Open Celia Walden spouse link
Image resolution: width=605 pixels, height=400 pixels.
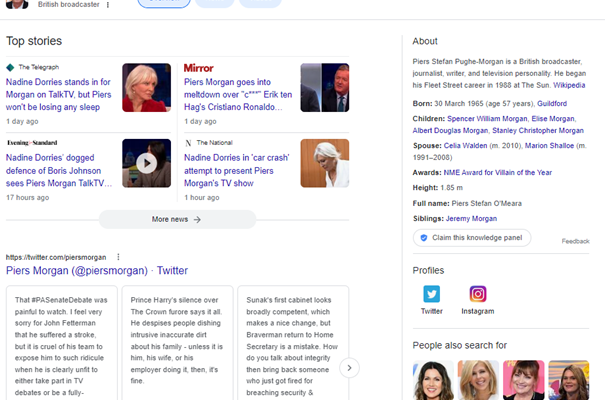465,146
